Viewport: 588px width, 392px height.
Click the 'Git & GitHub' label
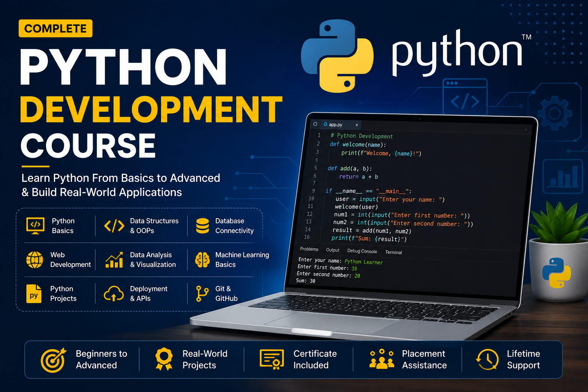pos(226,294)
